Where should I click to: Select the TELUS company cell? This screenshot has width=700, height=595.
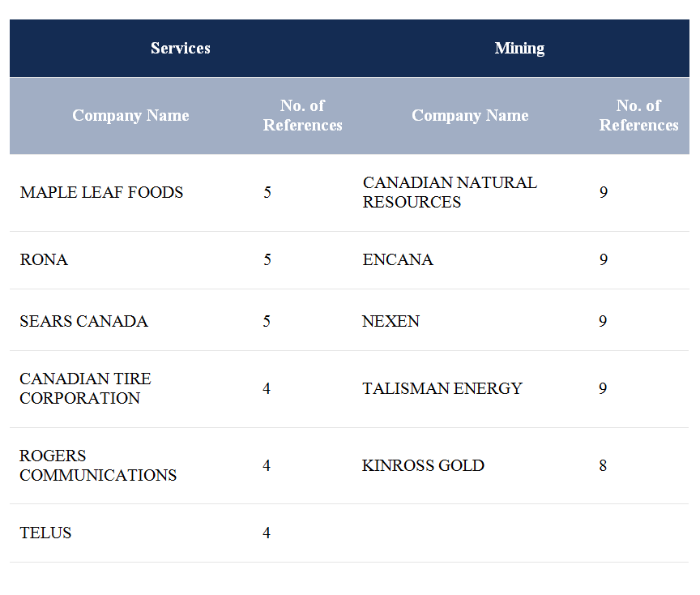tap(45, 533)
